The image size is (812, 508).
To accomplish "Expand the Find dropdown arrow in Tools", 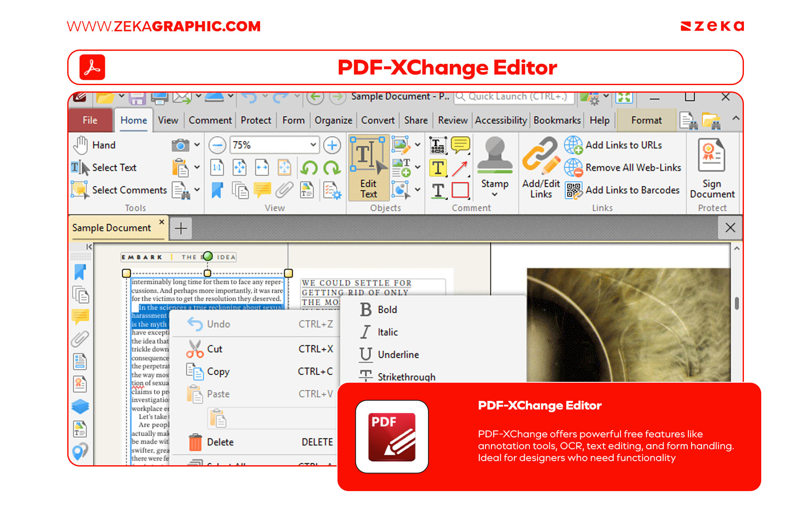I will pos(197,190).
